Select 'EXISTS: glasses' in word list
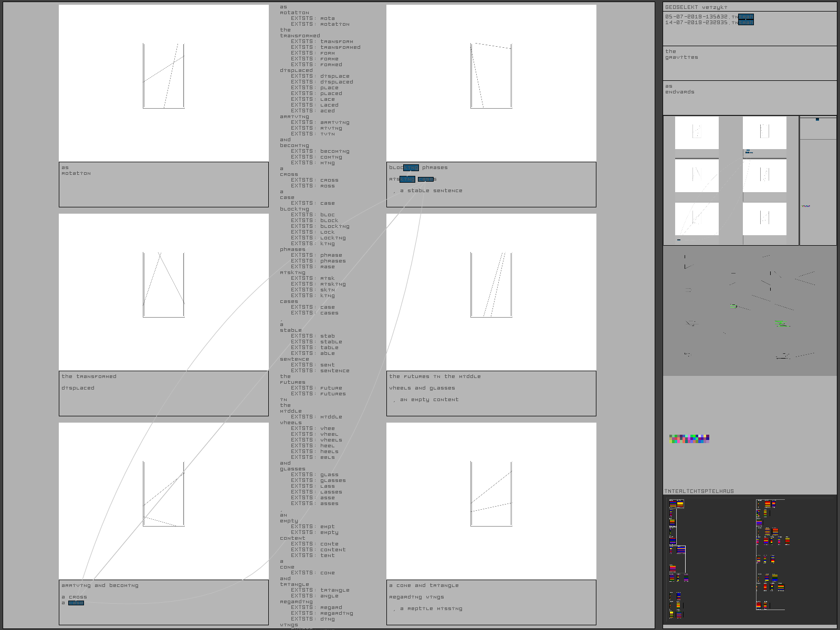Screen dimensions: 840x630 [318, 480]
